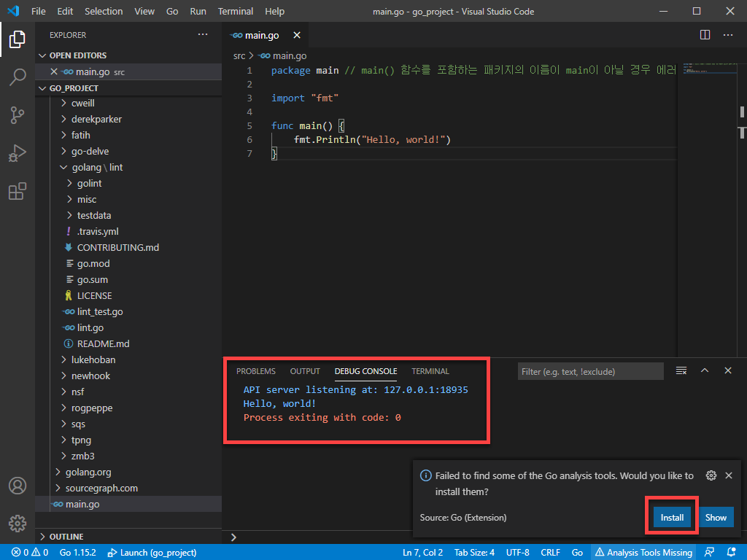Image resolution: width=747 pixels, height=560 pixels.
Task: Click Go 1.15.2 version in status bar
Action: pyautogui.click(x=77, y=553)
